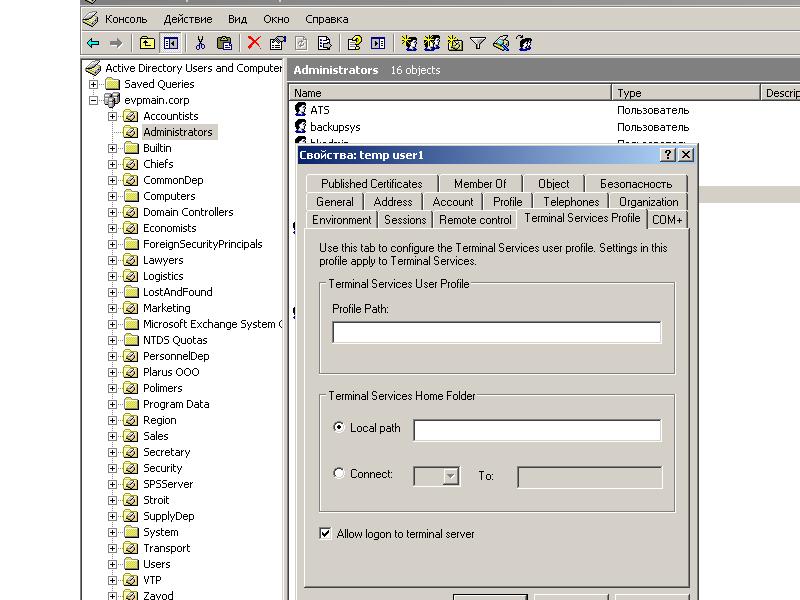Click the toolbar Help question mark icon
800x600 pixels.
[354, 43]
